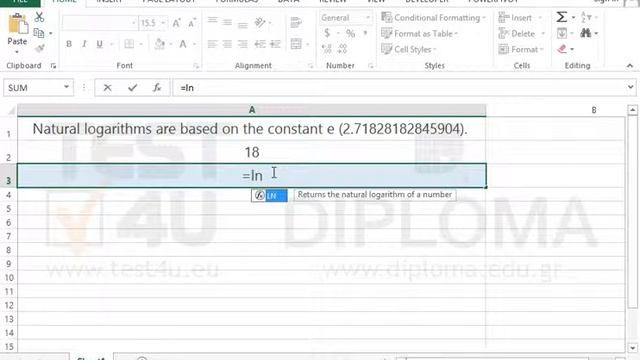
Task: Click the Decrease Indent icon
Action: pos(260,44)
